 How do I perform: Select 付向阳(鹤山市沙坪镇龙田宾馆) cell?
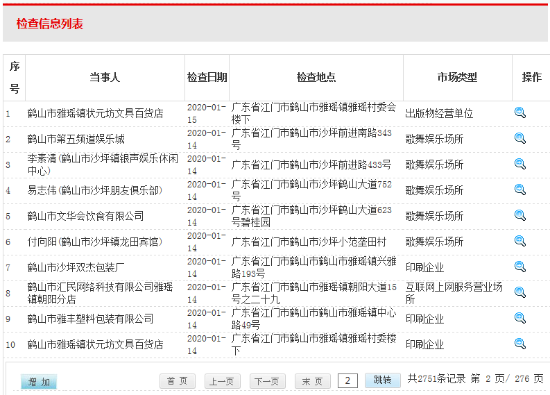point(95,242)
